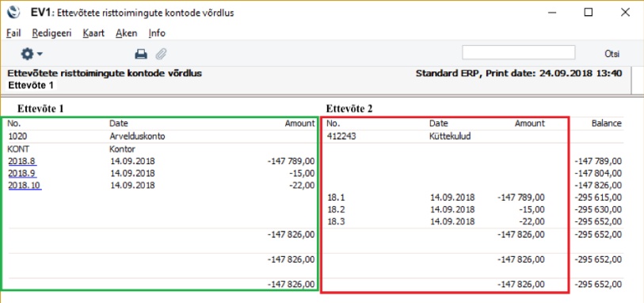Click the Ettevõte 2 heading
Image resolution: width=644 pixels, height=303 pixels.
[x=350, y=109]
